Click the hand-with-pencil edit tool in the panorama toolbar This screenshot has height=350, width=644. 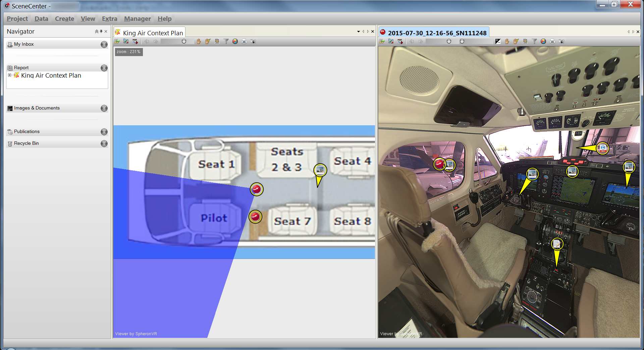[516, 41]
